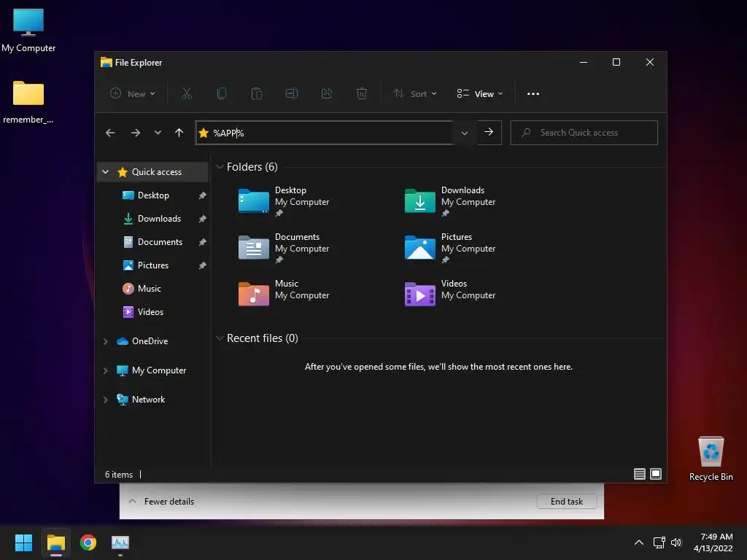Image resolution: width=747 pixels, height=560 pixels.
Task: Click the Rename icon in the toolbar
Action: [x=292, y=94]
